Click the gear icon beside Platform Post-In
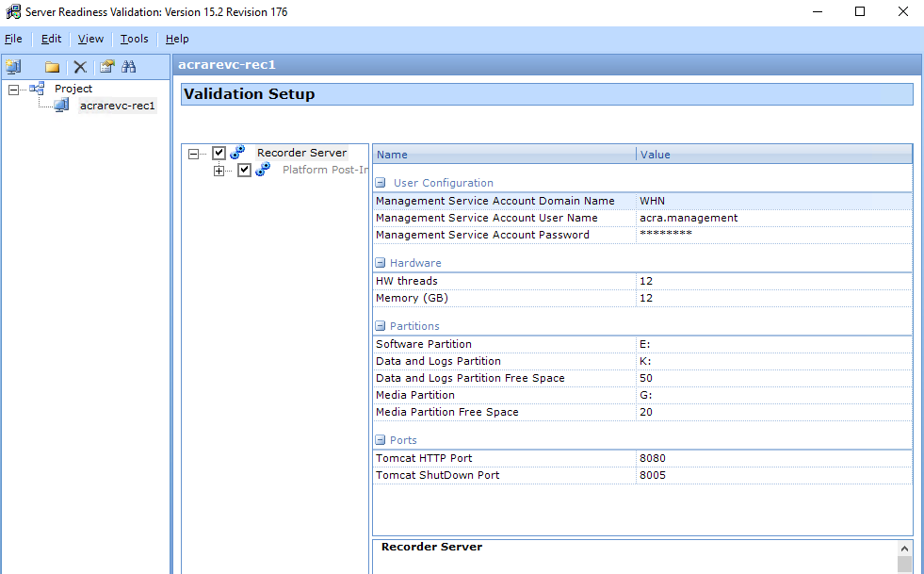 pyautogui.click(x=264, y=170)
